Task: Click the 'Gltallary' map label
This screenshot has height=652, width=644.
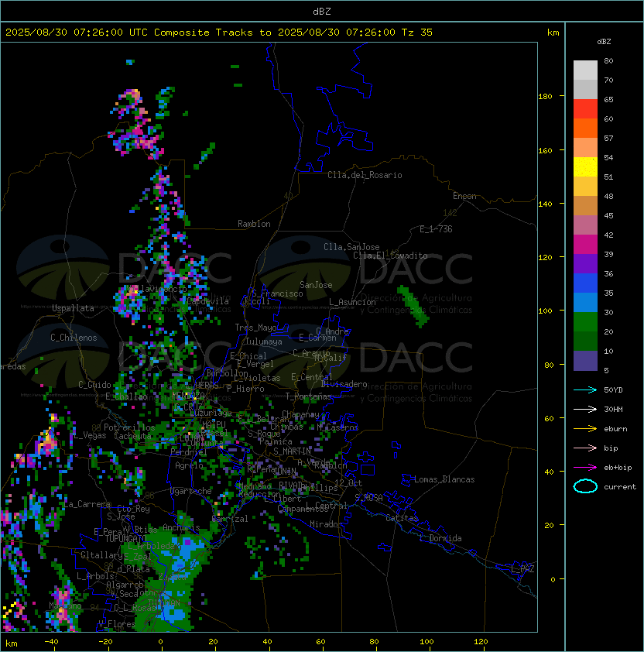Action: pyautogui.click(x=101, y=555)
